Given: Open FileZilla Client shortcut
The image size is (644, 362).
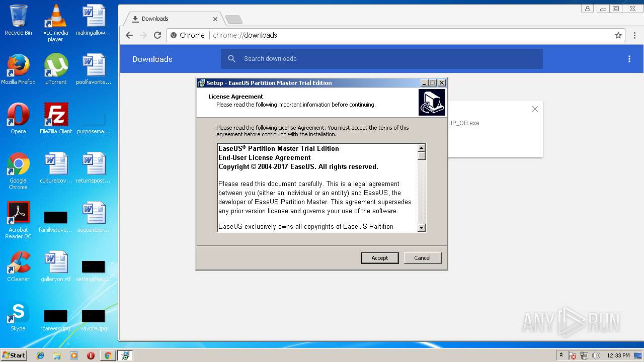Looking at the screenshot, I should [x=56, y=119].
